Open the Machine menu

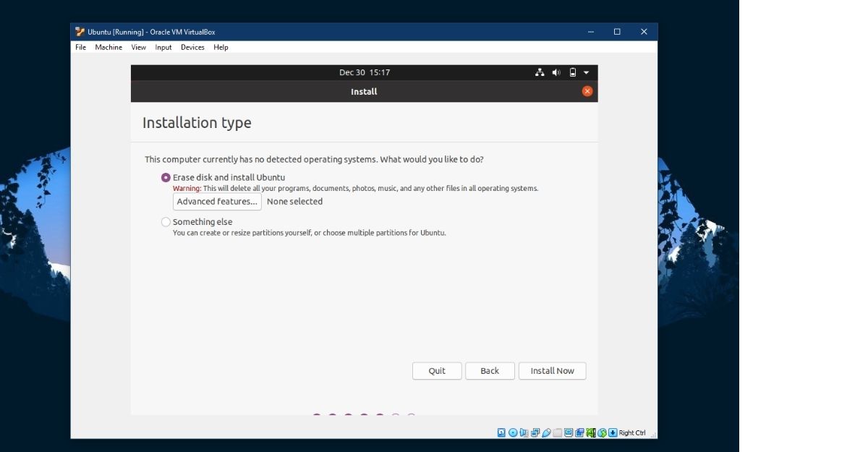coord(109,47)
